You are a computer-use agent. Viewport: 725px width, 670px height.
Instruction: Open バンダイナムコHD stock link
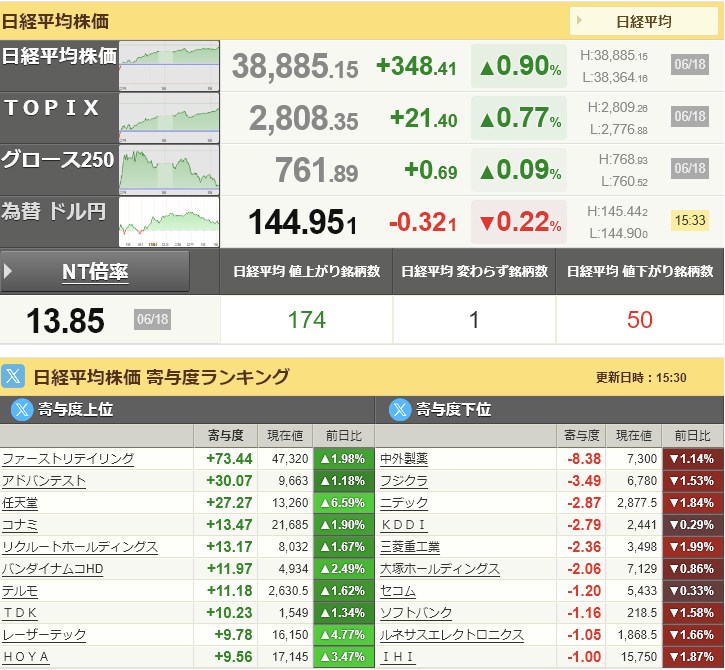[53, 569]
